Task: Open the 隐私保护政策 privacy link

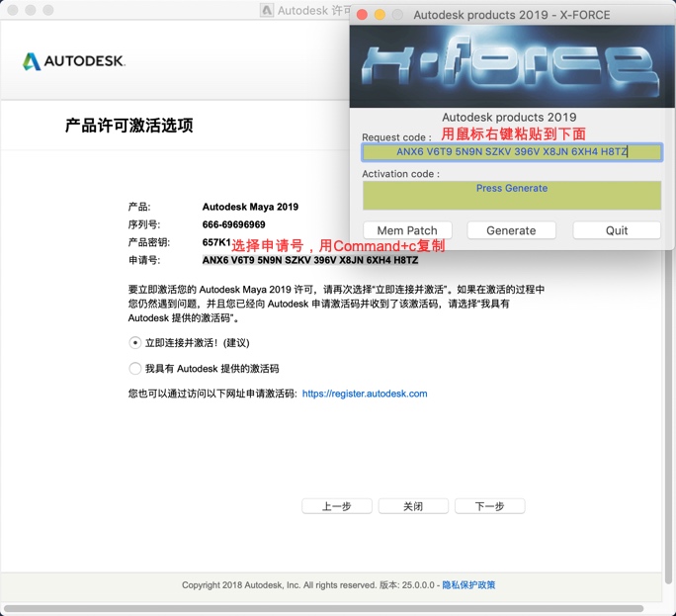Action: coord(468,585)
